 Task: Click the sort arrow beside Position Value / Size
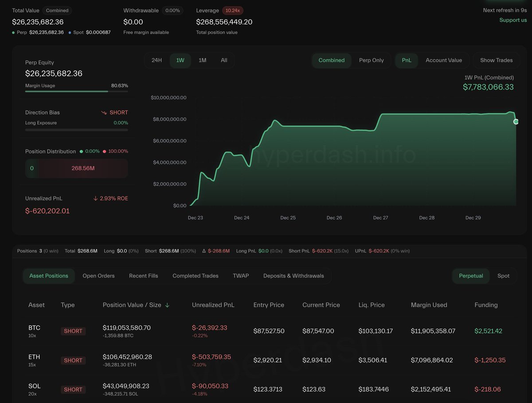pyautogui.click(x=167, y=305)
